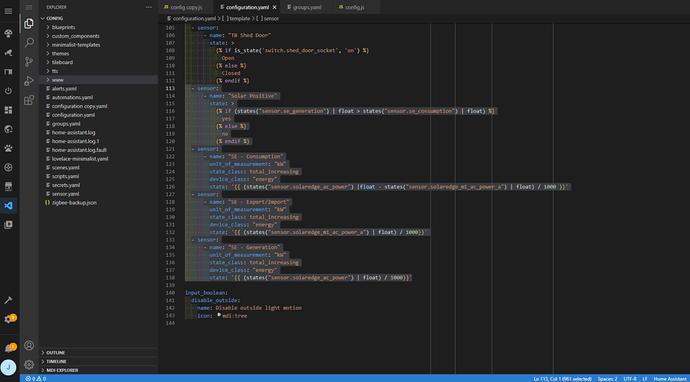Image resolution: width=690 pixels, height=382 pixels.
Task: Open the HACS store icon in sidebar
Action: (8, 187)
